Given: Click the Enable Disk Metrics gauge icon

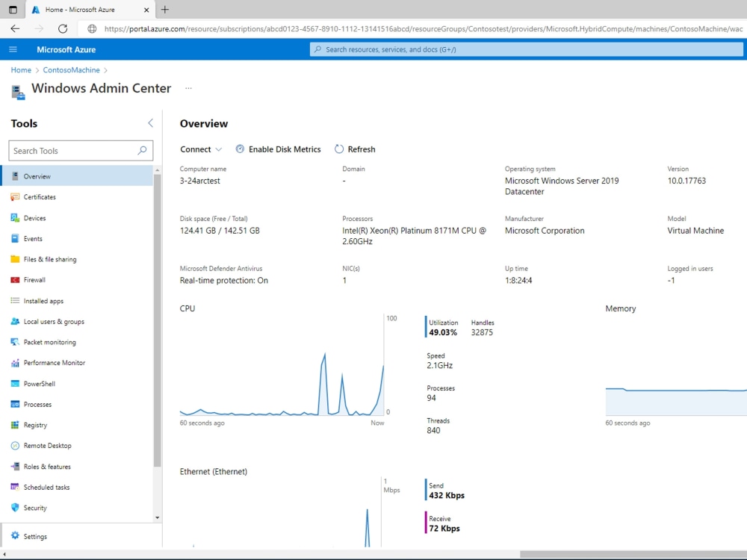Looking at the screenshot, I should click(240, 149).
